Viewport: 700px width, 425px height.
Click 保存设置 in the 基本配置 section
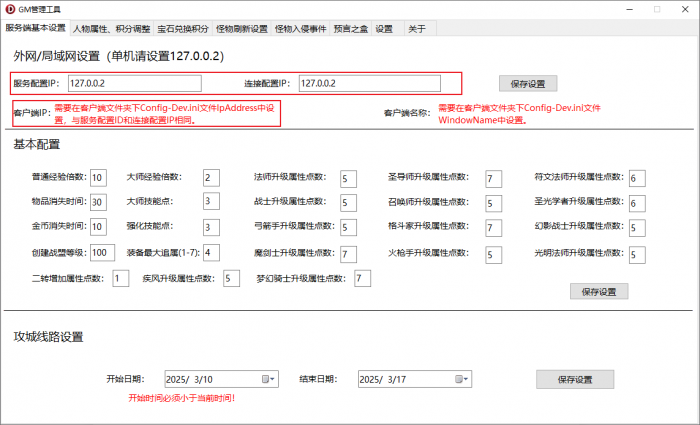(599, 291)
